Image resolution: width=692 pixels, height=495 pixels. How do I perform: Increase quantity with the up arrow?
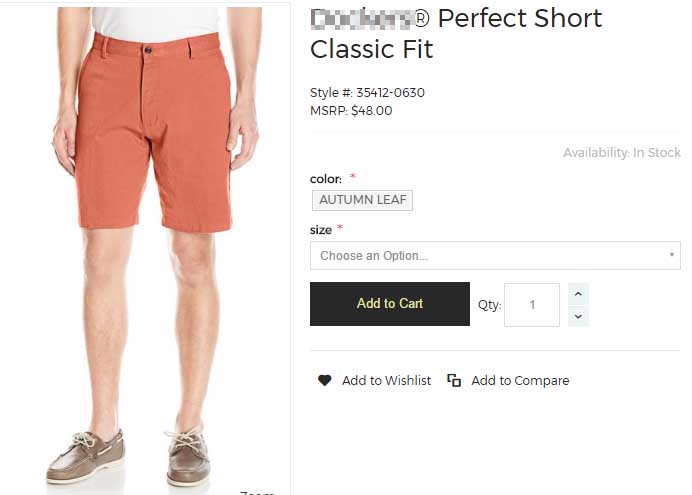pos(578,294)
